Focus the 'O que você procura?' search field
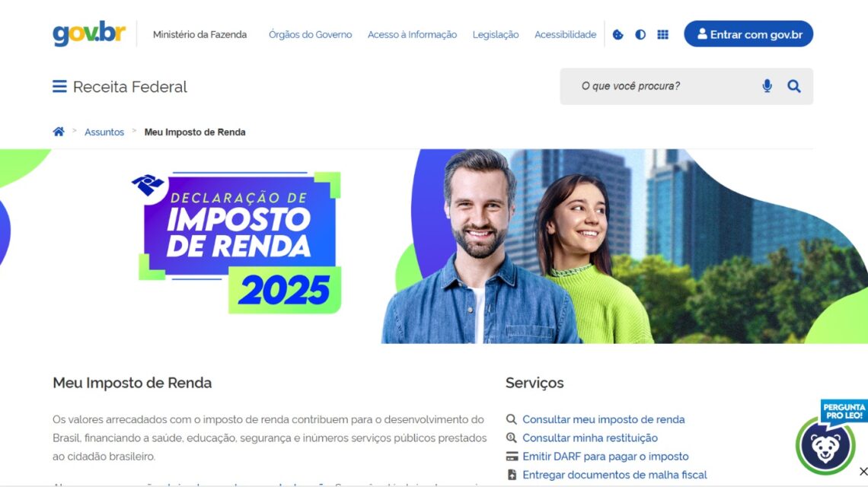This screenshot has width=868, height=487. click(x=664, y=86)
